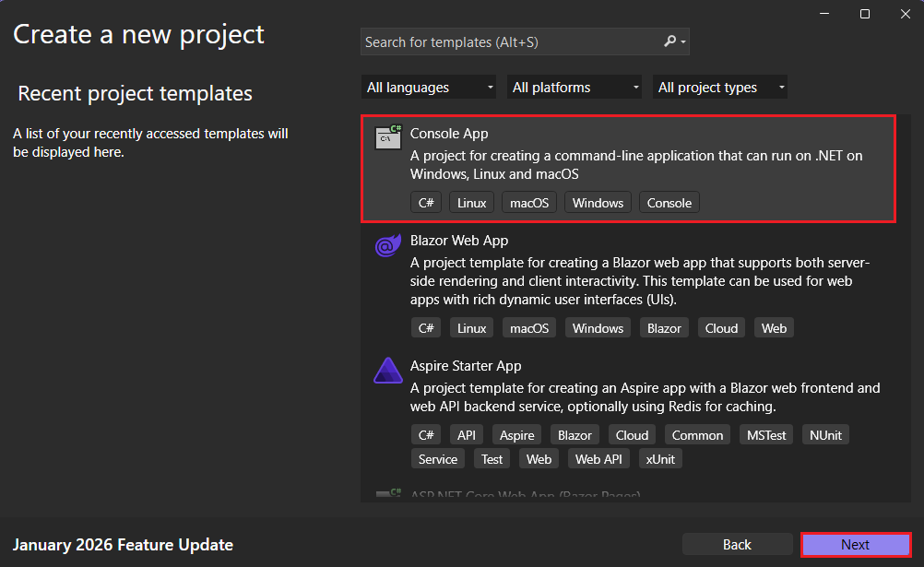Click the xUnit tag under Aspire Starter App
This screenshot has width=924, height=567.
point(660,458)
